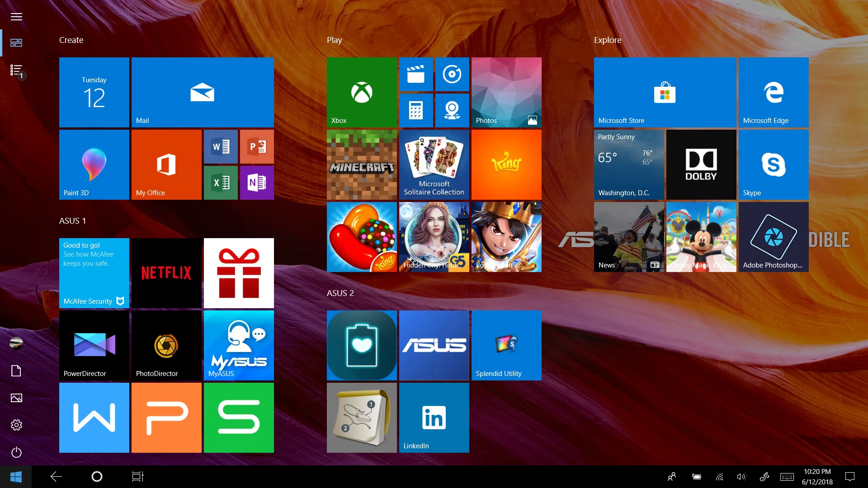The image size is (868, 488).
Task: Open the calendar tile showing Tuesday 12
Action: tap(94, 92)
